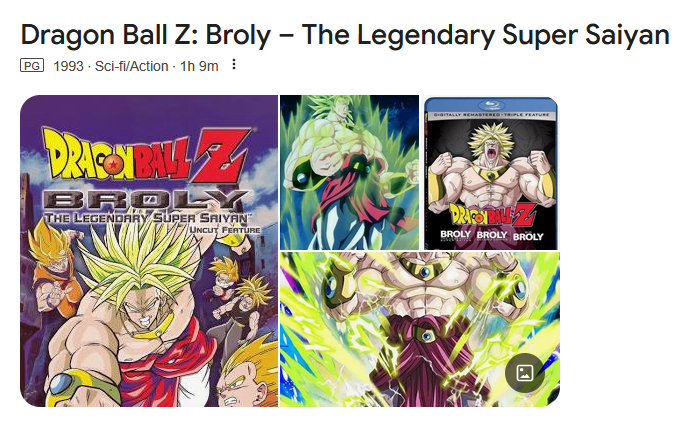Click the screaming Broly on Blu-ray cover
677x438 pixels.
pos(491,164)
